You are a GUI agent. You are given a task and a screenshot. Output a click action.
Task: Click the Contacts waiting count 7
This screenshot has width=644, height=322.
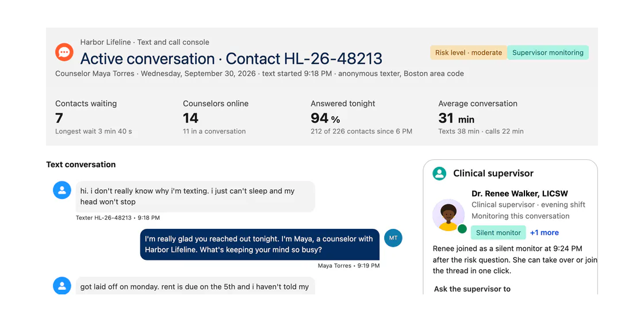pos(59,118)
